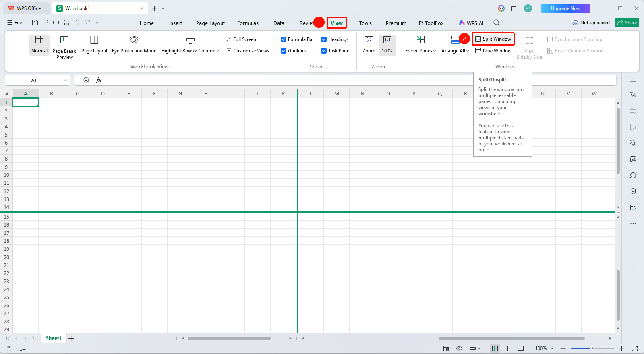The height and width of the screenshot is (354, 644).
Task: Click the zoom in plus on status bar
Action: pos(622,348)
